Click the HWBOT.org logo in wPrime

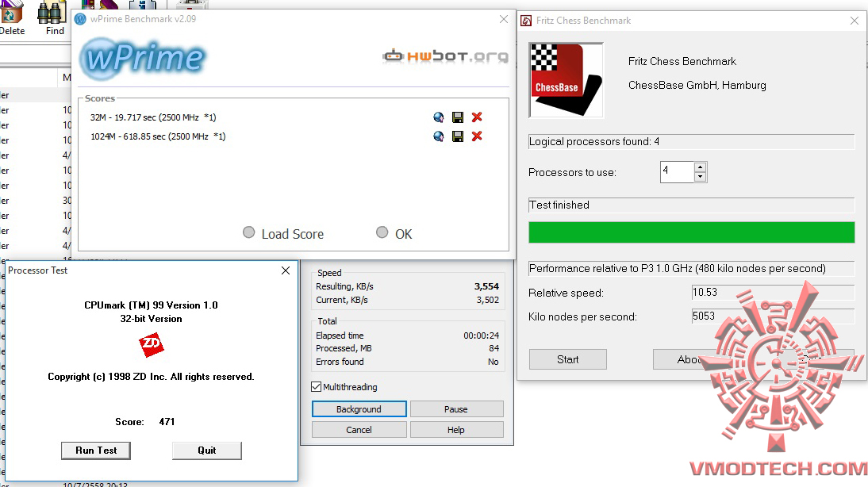445,56
